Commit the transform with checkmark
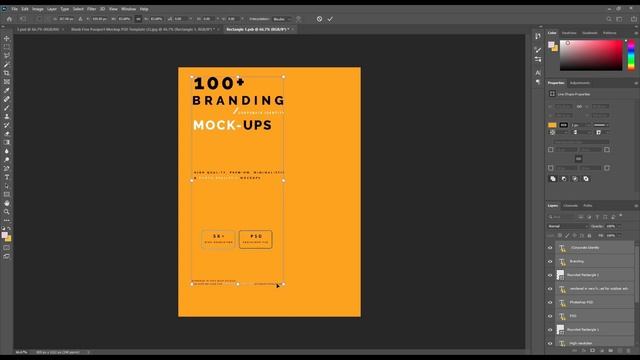 (x=330, y=19)
